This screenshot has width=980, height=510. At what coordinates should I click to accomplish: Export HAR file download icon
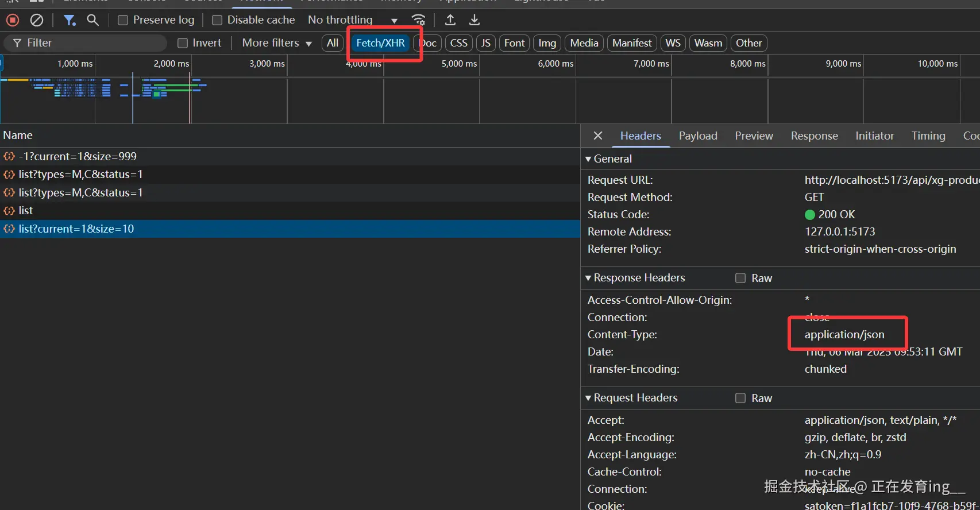[474, 20]
